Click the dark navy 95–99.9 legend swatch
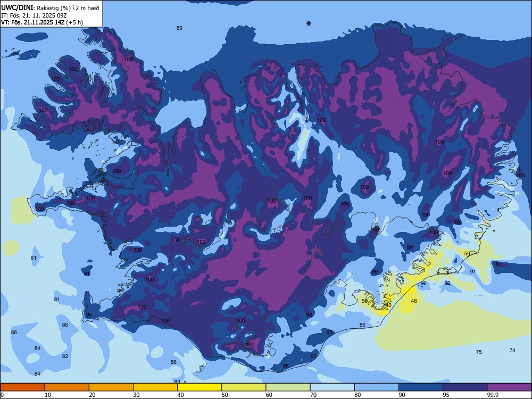This screenshot has width=532, height=399. tap(465, 387)
